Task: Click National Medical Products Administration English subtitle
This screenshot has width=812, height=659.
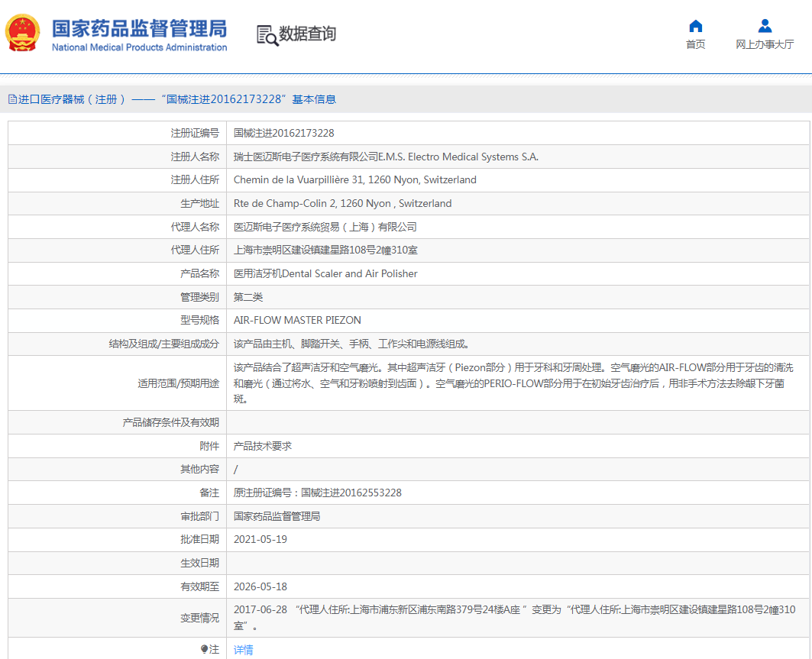Action: [x=139, y=47]
